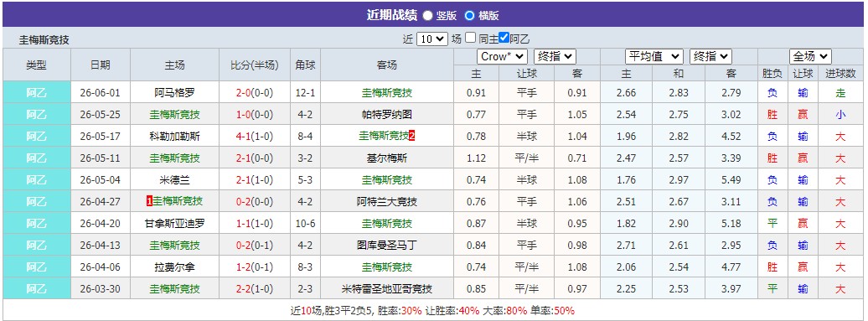Open home team 甘拿斯亚迪罗
Viewport: 868px width, 321px height.
pos(174,224)
